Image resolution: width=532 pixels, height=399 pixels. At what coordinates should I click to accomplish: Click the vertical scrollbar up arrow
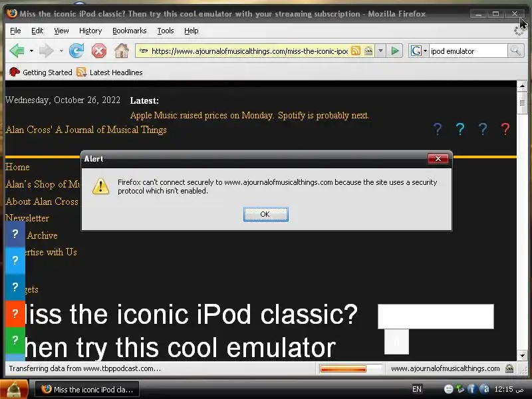[522, 86]
